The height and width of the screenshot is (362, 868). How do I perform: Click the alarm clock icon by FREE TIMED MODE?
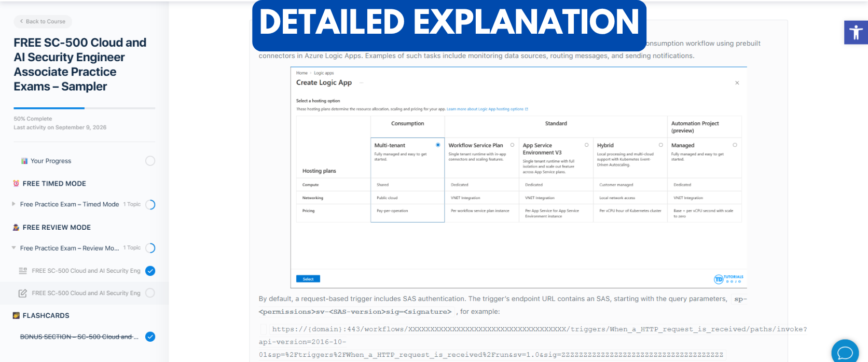coord(16,184)
